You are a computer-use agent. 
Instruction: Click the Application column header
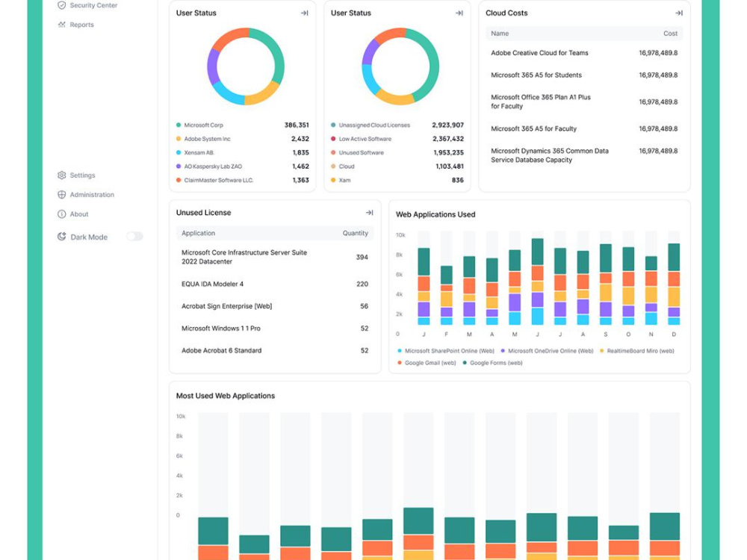198,233
